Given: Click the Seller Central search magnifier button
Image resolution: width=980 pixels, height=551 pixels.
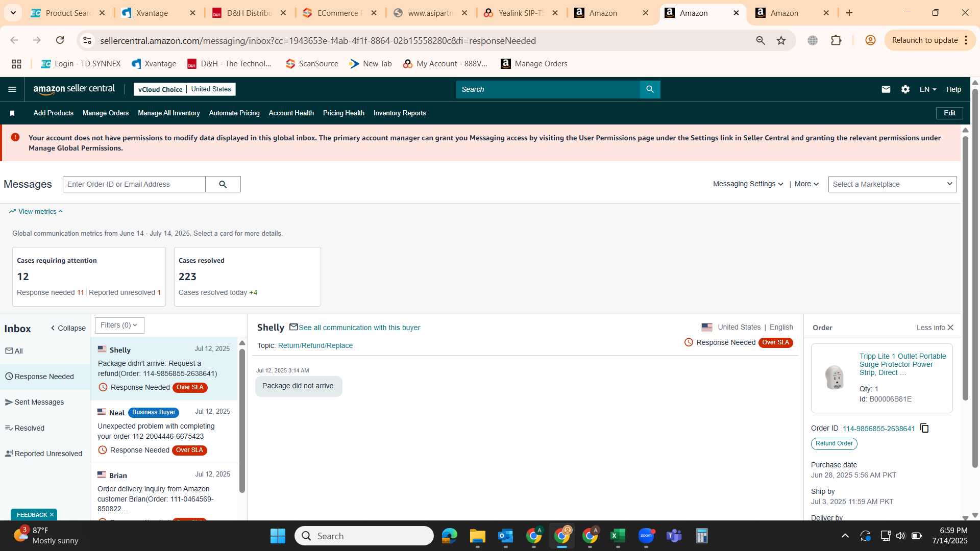Looking at the screenshot, I should [650, 89].
